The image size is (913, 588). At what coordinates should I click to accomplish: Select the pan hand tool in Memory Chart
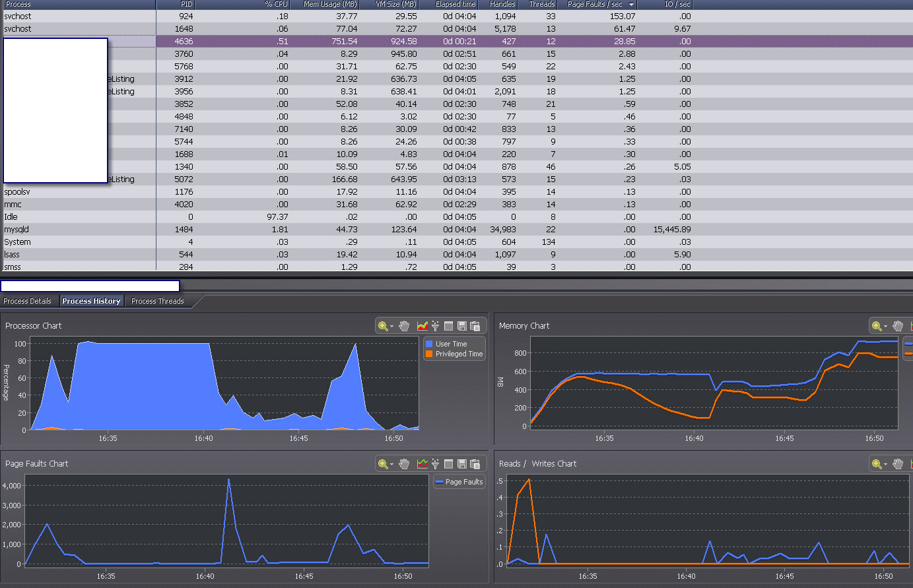898,326
